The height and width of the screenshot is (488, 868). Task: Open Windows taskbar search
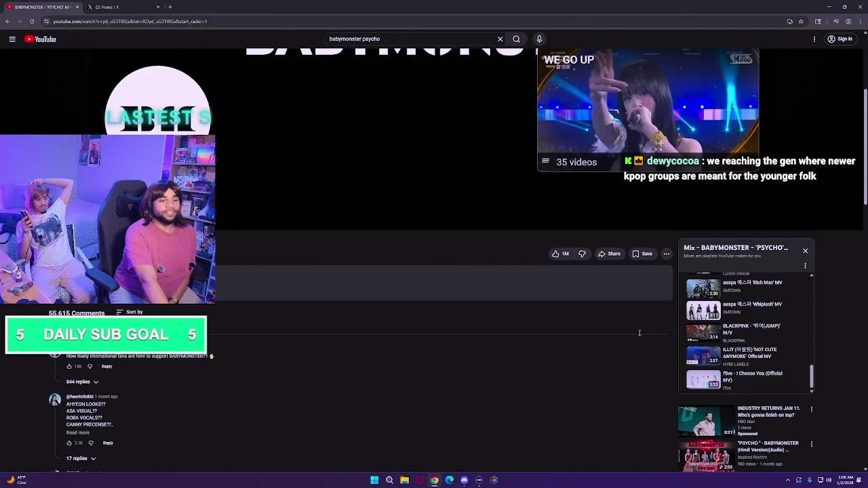pyautogui.click(x=389, y=480)
